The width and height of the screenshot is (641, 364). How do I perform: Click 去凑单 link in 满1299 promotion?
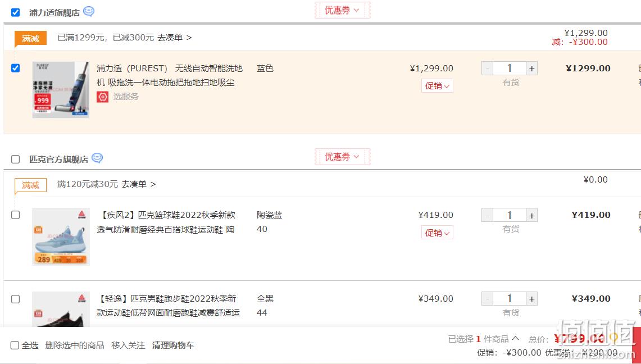pos(174,38)
